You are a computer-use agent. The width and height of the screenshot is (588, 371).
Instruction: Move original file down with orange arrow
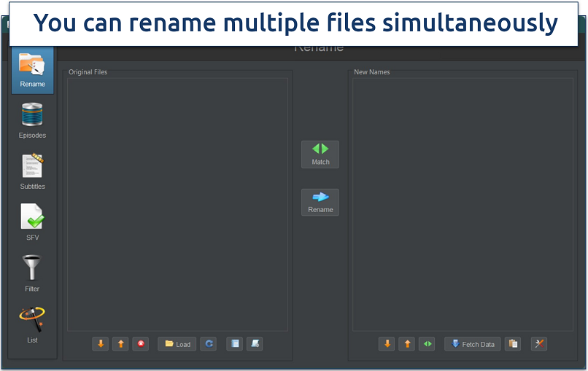101,344
